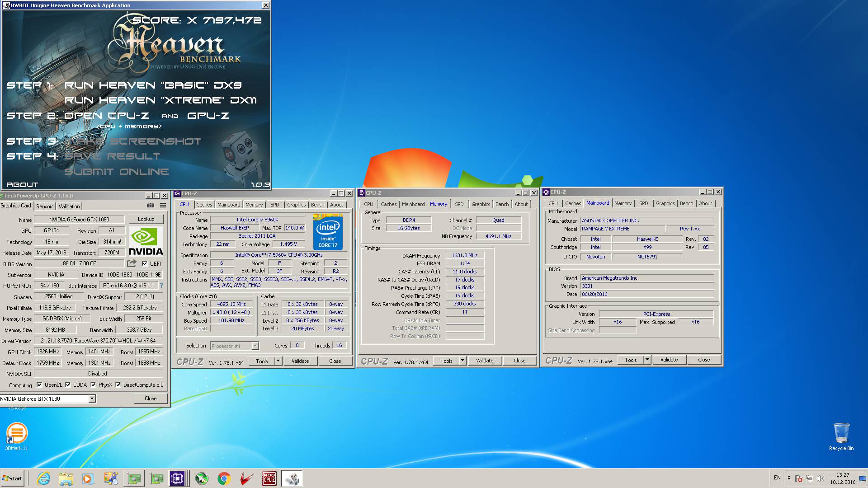Click the EN language indicator in taskbar
The width and height of the screenshot is (868, 488).
(777, 478)
